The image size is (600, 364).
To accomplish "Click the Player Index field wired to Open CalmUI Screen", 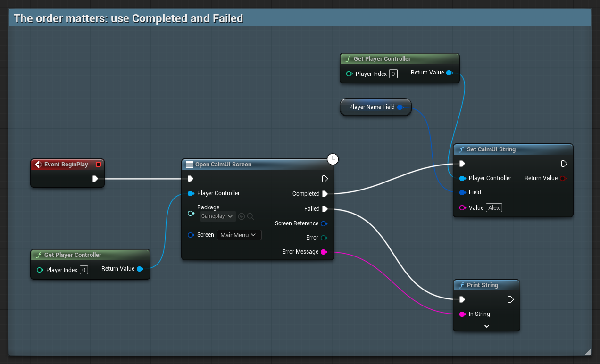I will tap(83, 270).
